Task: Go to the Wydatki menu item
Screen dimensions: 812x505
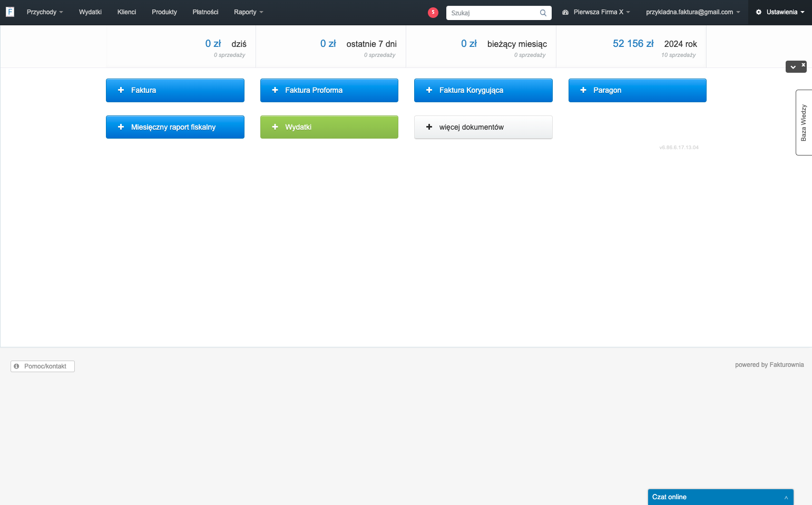Action: click(x=90, y=12)
